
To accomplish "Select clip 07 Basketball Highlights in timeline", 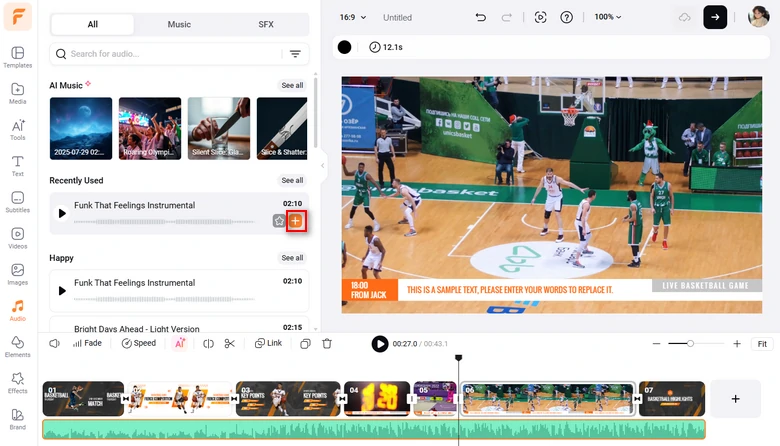I will (672, 399).
